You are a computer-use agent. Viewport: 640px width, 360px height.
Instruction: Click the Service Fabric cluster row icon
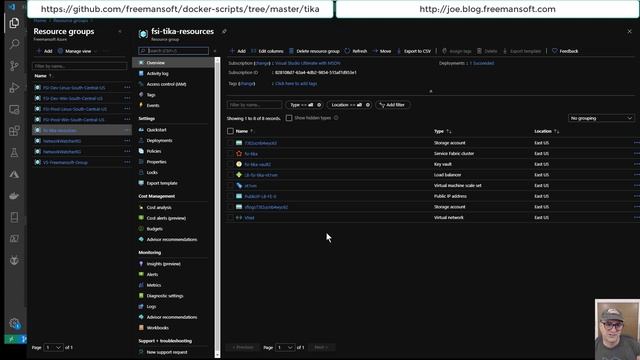[239, 153]
